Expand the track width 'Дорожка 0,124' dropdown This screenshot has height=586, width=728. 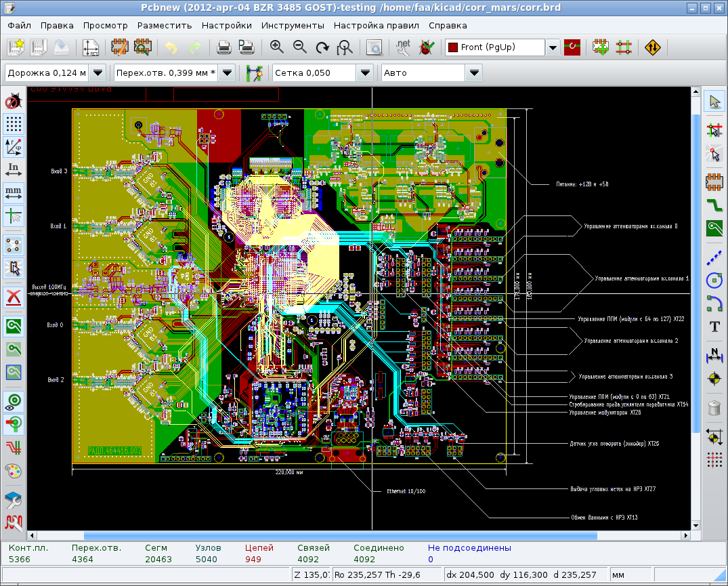98,72
